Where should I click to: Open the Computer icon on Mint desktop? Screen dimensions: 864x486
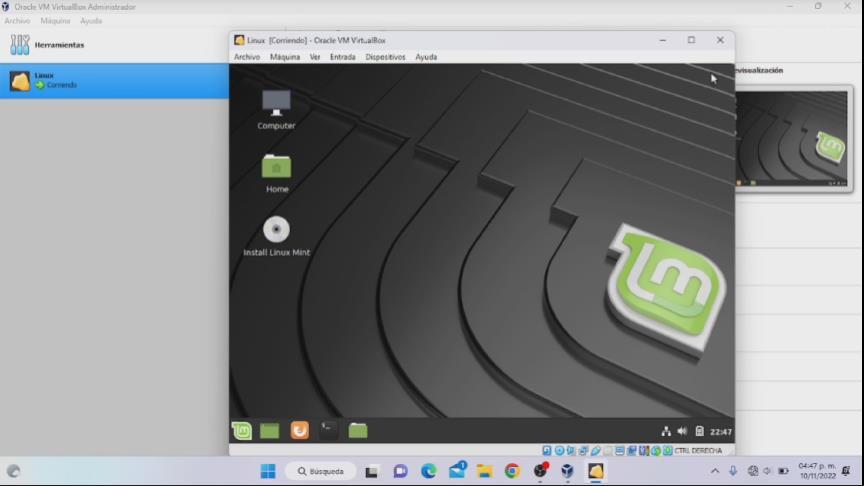(x=276, y=110)
